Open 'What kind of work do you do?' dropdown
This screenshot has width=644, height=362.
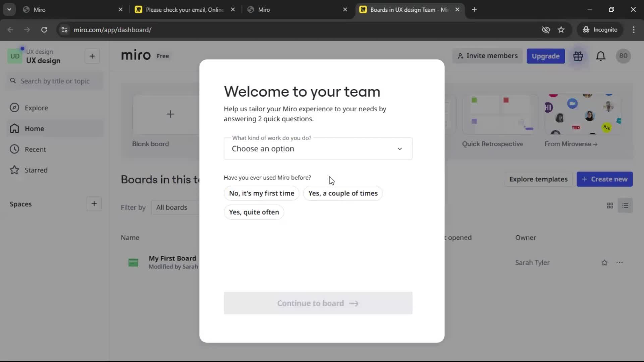click(x=318, y=148)
